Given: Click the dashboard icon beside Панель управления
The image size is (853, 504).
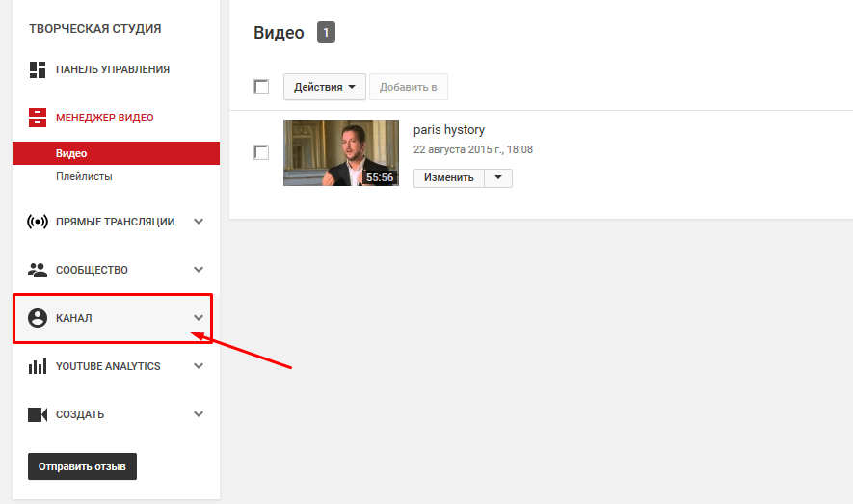Looking at the screenshot, I should [x=38, y=69].
